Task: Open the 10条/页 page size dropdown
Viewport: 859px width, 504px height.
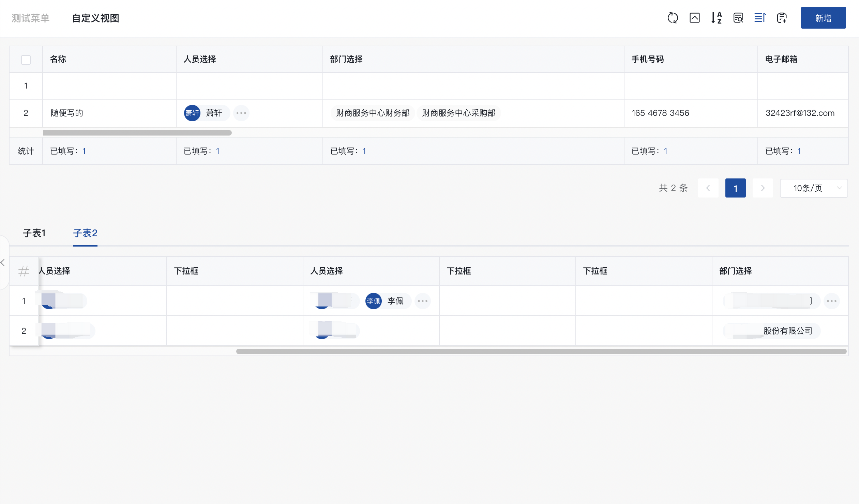Action: pos(813,188)
